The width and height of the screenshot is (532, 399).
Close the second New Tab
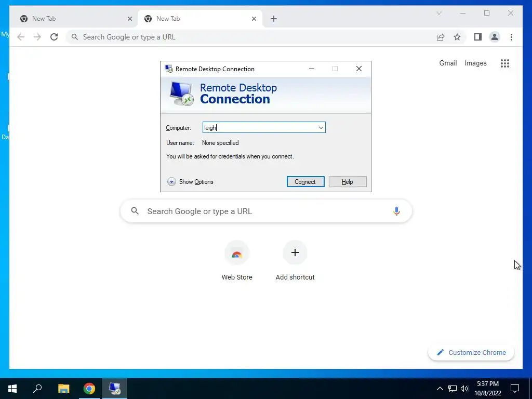pos(254,19)
